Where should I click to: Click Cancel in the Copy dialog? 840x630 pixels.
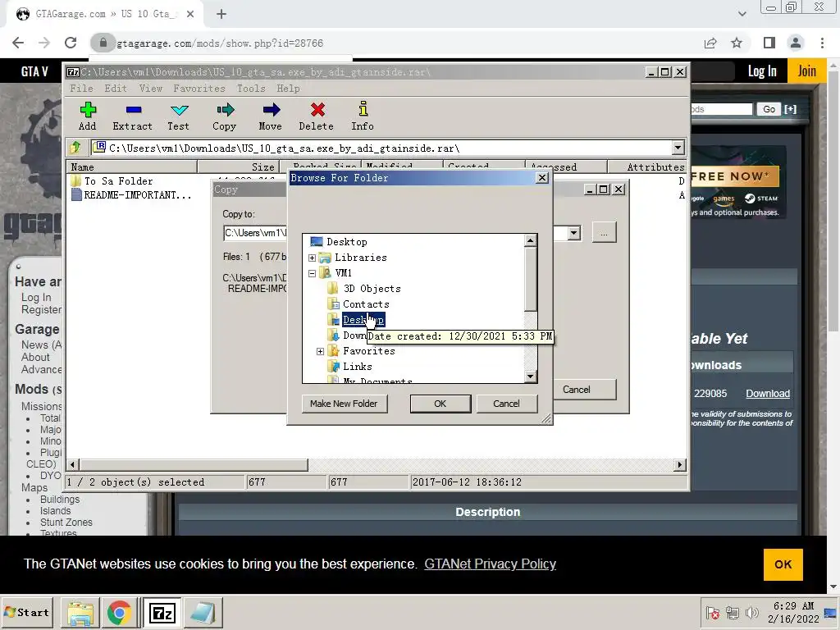pyautogui.click(x=577, y=390)
